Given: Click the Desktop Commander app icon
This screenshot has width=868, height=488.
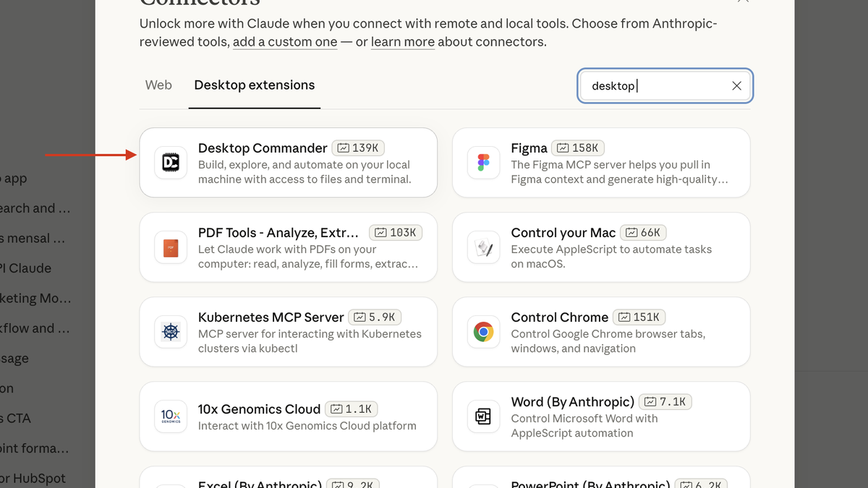Looking at the screenshot, I should click(171, 163).
